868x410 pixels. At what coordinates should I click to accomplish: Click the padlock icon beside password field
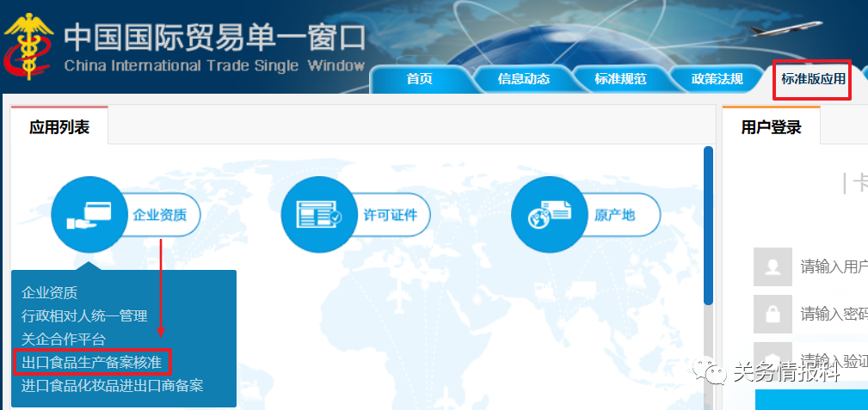point(772,313)
